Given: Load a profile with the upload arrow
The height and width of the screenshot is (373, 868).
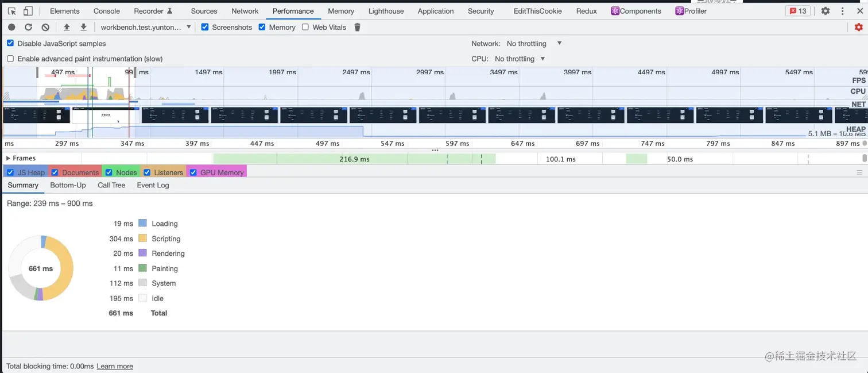Looking at the screenshot, I should pyautogui.click(x=67, y=27).
